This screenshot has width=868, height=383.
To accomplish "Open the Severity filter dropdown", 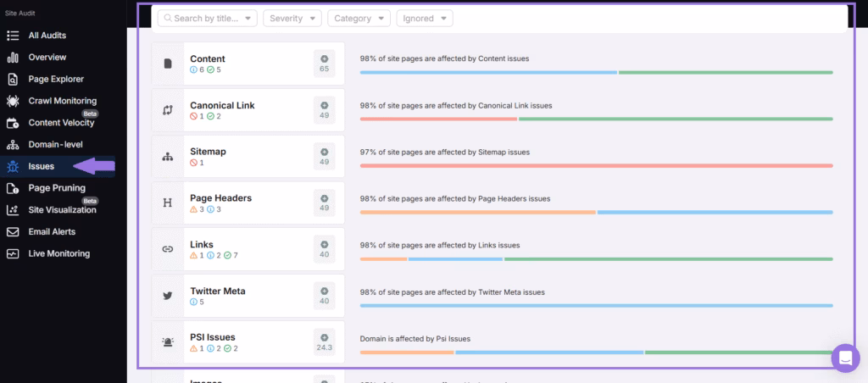I will pos(292,18).
